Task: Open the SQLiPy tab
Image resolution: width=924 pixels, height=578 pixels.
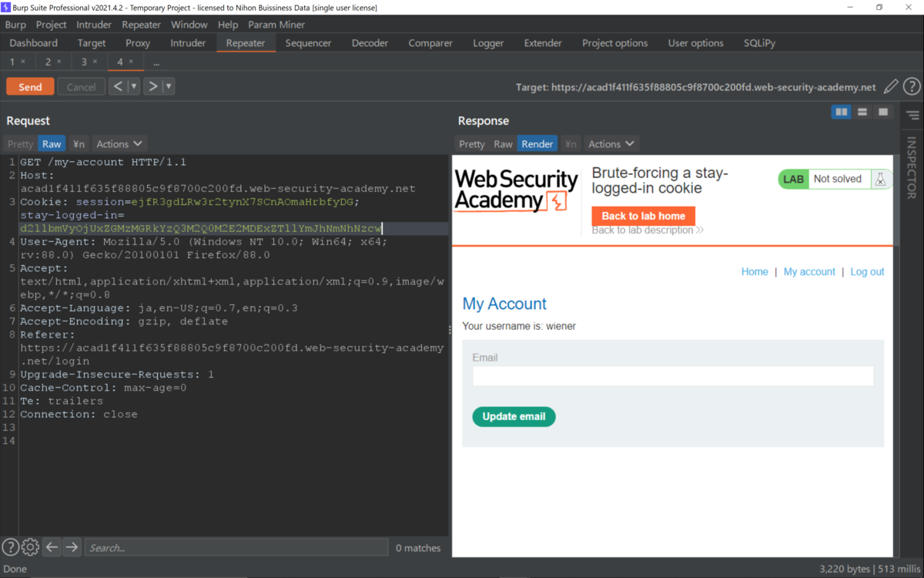Action: [759, 43]
